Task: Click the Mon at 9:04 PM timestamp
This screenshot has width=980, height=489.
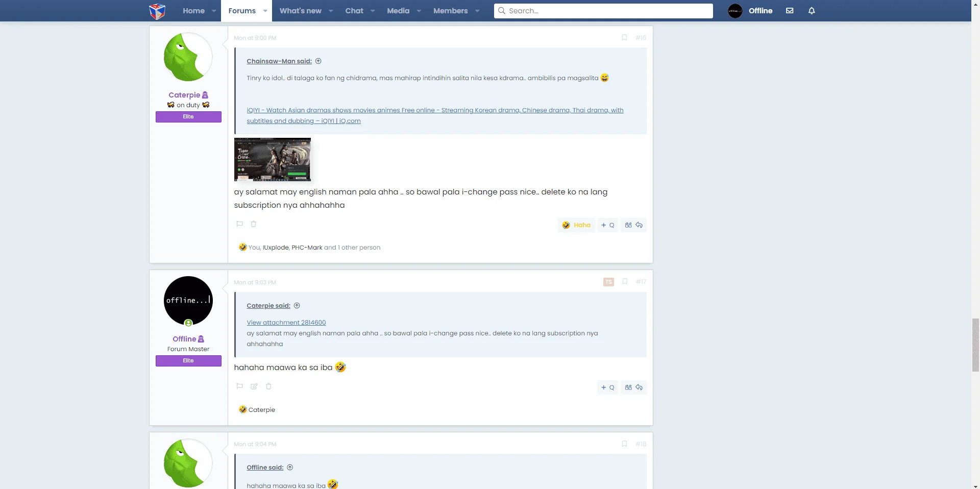Action: coord(255,444)
